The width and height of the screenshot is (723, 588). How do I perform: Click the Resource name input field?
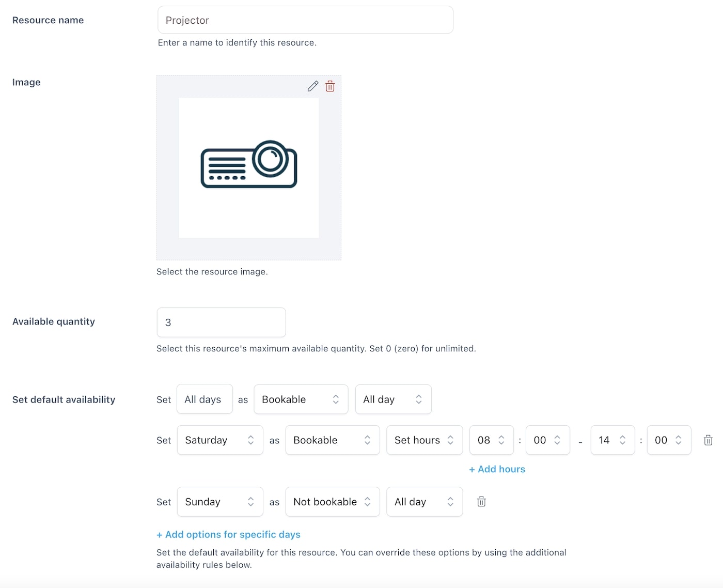[305, 20]
